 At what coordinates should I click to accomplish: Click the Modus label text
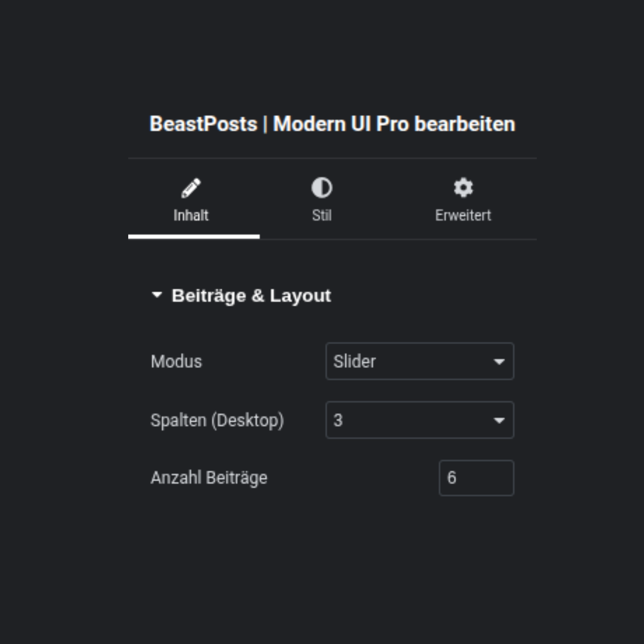click(176, 361)
